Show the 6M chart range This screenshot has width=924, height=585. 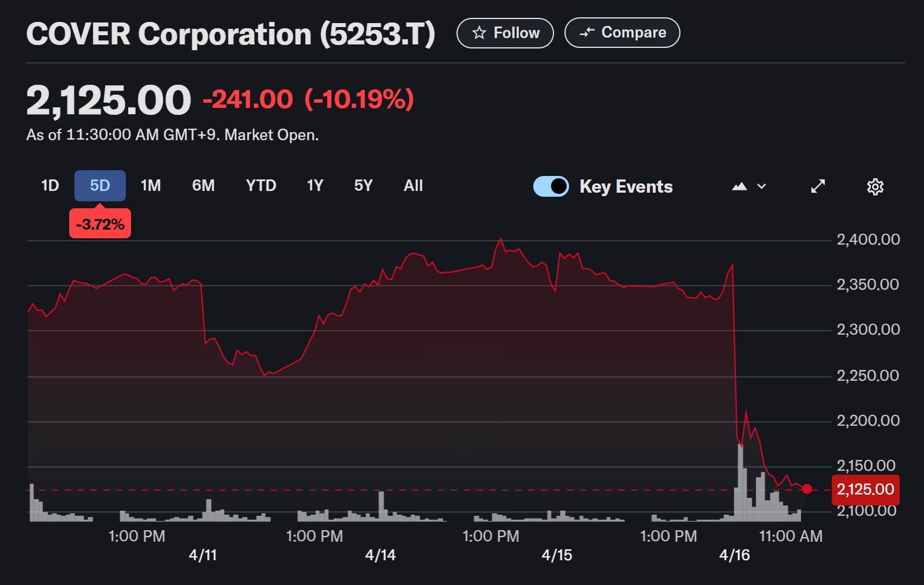click(x=203, y=185)
